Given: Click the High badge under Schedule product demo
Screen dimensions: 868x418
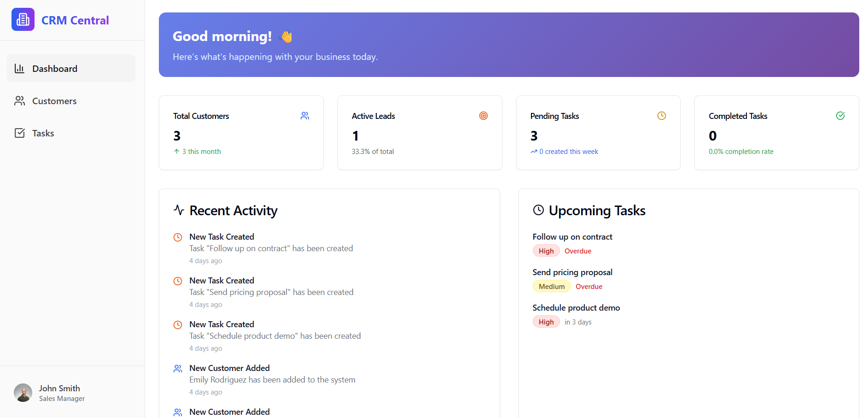Looking at the screenshot, I should 546,322.
